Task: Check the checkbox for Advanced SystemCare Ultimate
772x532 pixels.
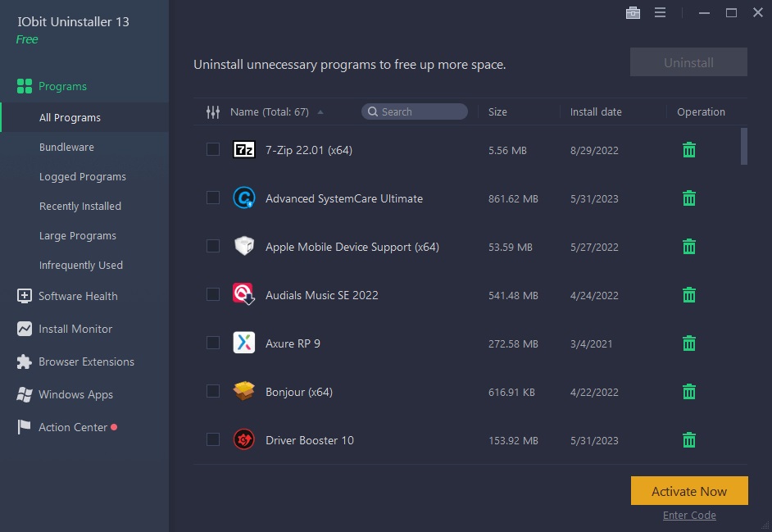Action: [x=212, y=198]
